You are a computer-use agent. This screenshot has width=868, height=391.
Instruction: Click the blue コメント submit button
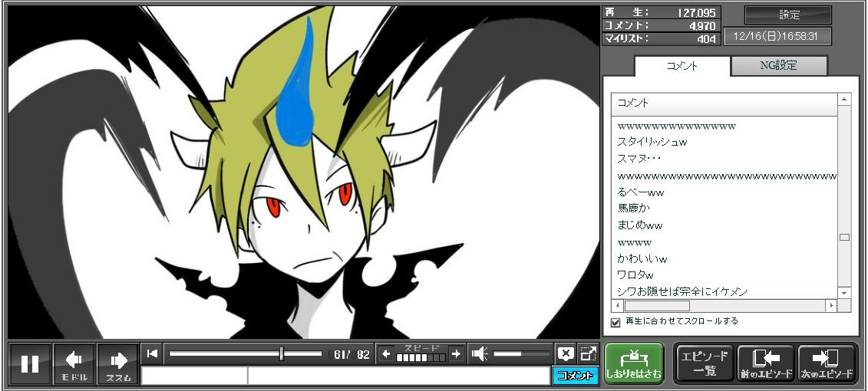point(576,376)
